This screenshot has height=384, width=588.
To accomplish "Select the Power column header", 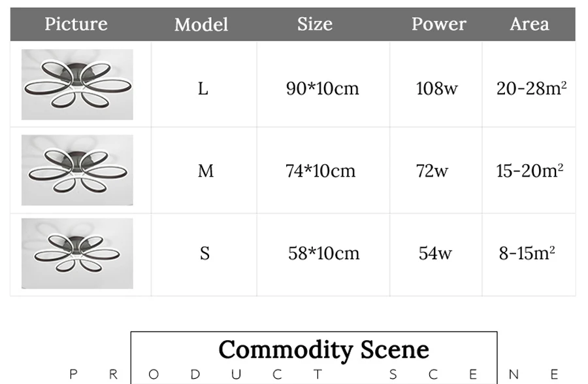I will pos(439,24).
